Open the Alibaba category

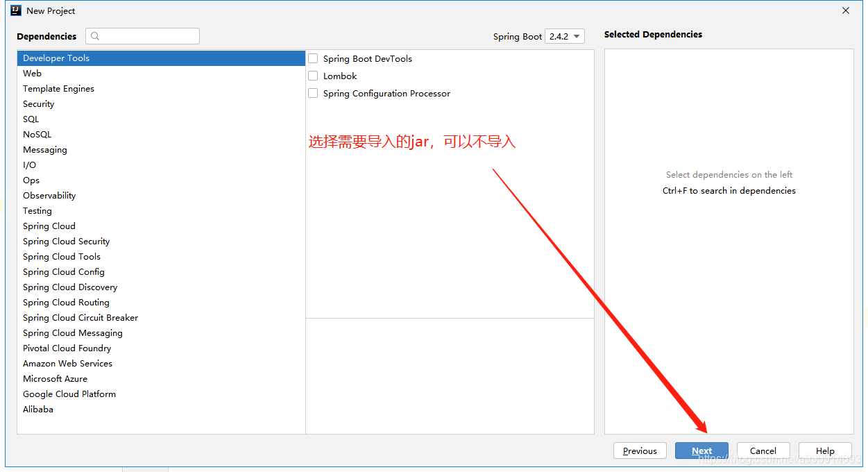tap(161, 410)
